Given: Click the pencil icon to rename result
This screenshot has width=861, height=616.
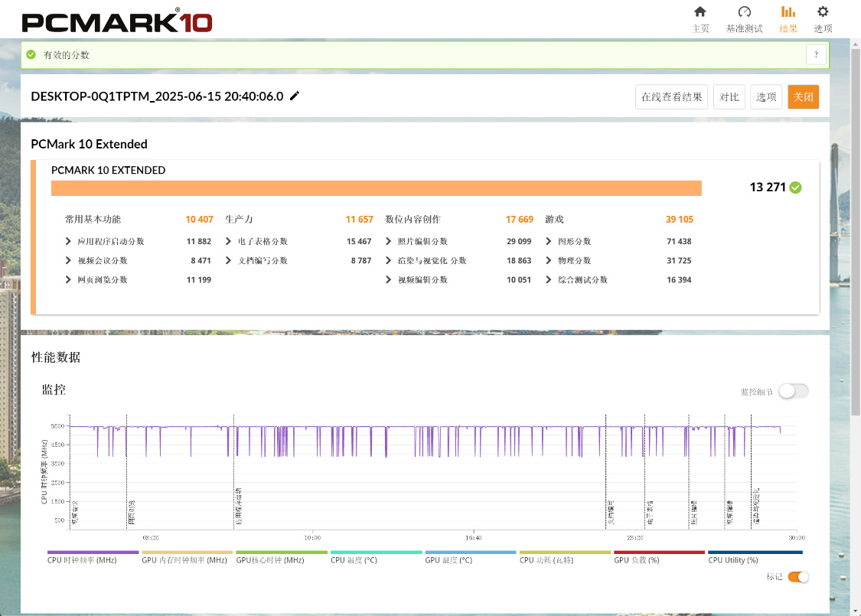Looking at the screenshot, I should (x=295, y=96).
